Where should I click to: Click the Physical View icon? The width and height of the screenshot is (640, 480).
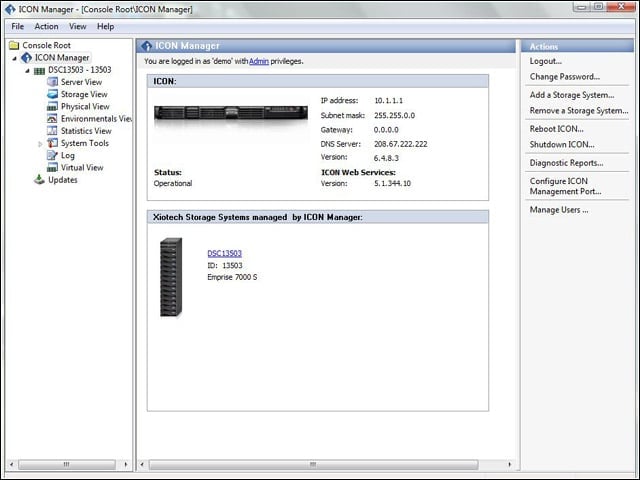pos(52,107)
